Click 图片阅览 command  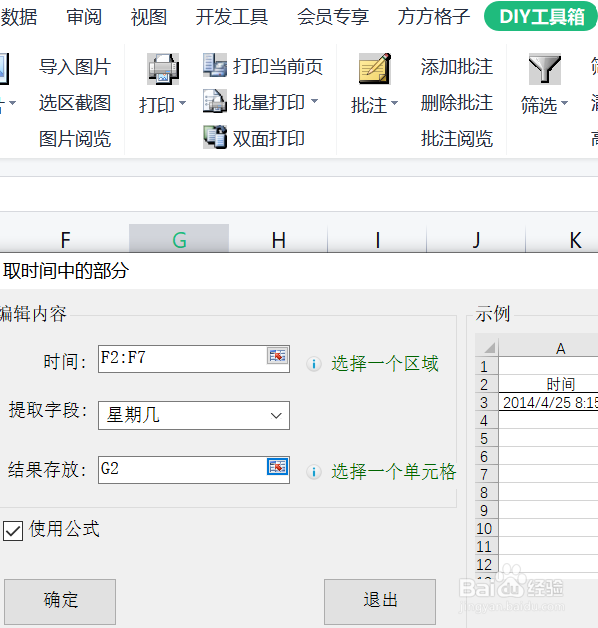(x=75, y=139)
